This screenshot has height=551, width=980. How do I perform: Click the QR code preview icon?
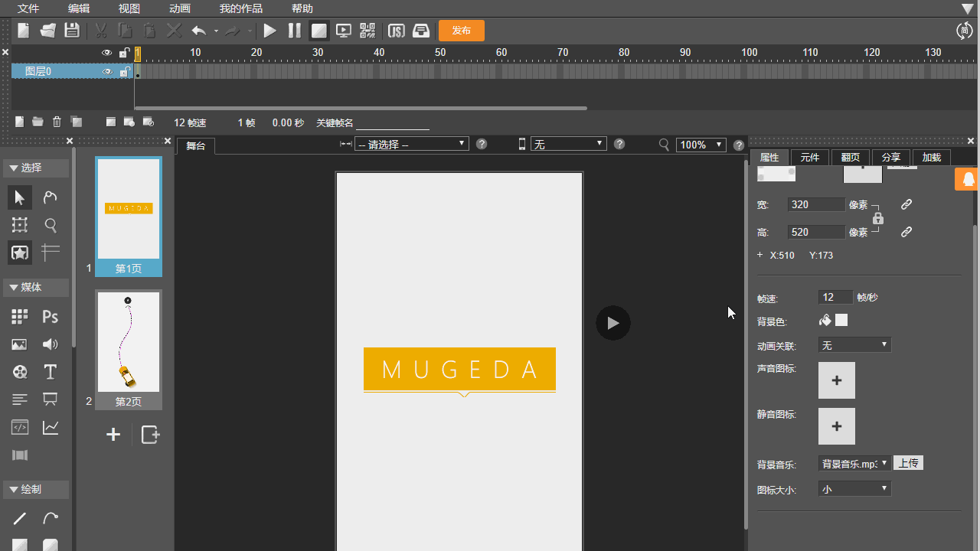pos(368,31)
